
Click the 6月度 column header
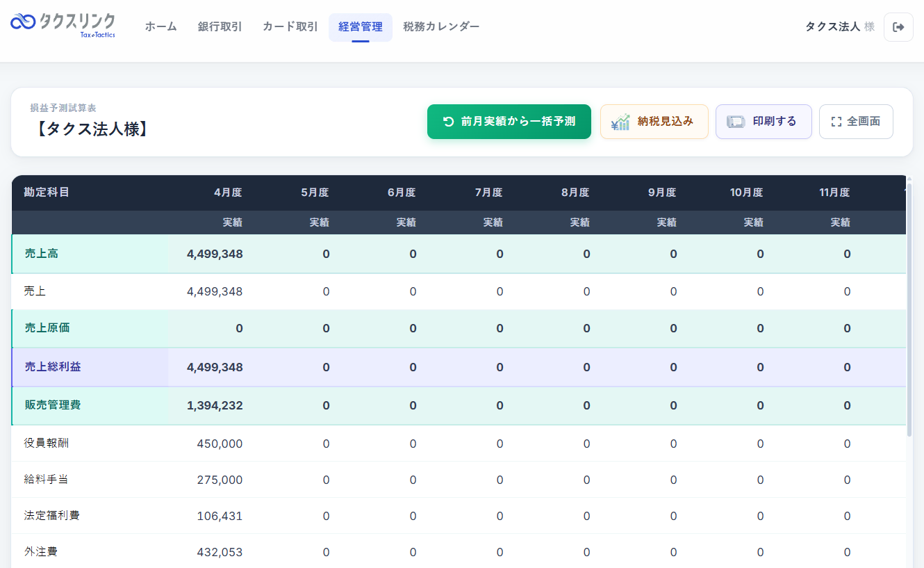coord(402,193)
